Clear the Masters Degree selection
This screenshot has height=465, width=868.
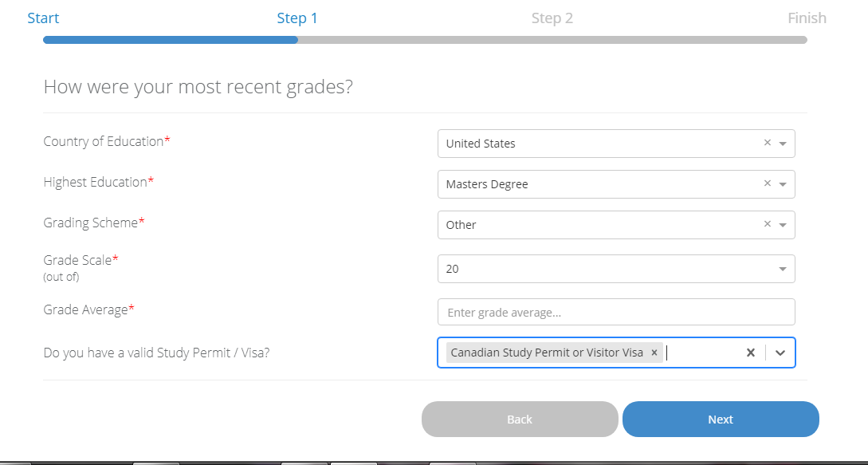[768, 183]
